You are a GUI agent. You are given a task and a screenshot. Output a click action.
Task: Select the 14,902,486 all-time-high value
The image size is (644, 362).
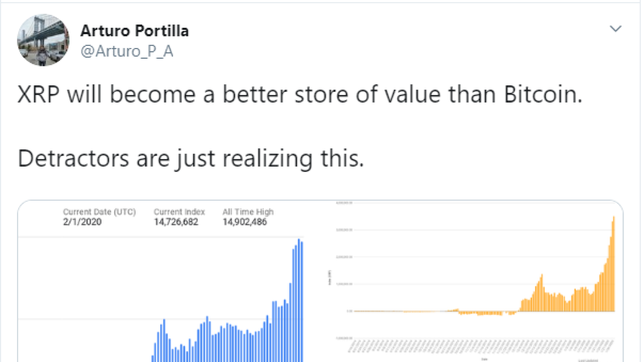[x=245, y=222]
